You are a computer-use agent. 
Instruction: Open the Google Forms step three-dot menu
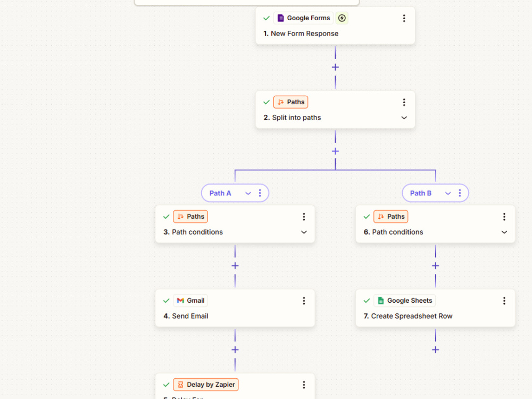pos(404,18)
